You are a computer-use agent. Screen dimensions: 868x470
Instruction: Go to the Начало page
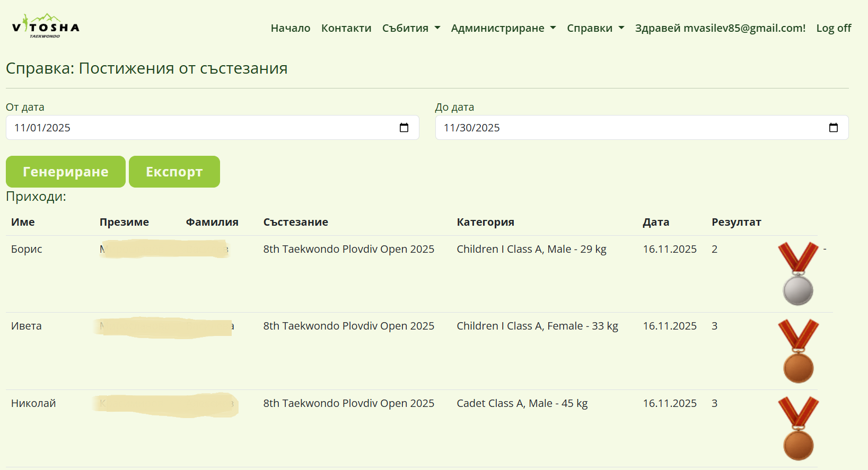point(291,28)
